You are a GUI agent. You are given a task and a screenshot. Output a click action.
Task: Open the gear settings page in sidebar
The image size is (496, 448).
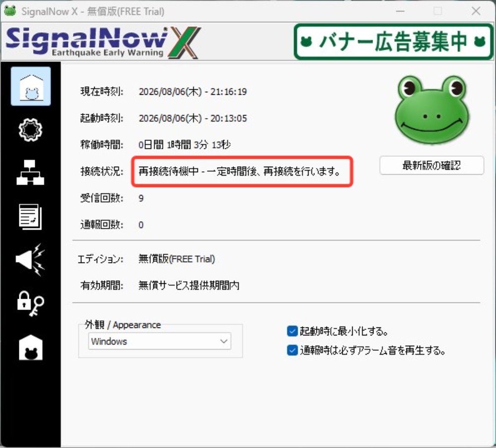pyautogui.click(x=30, y=129)
